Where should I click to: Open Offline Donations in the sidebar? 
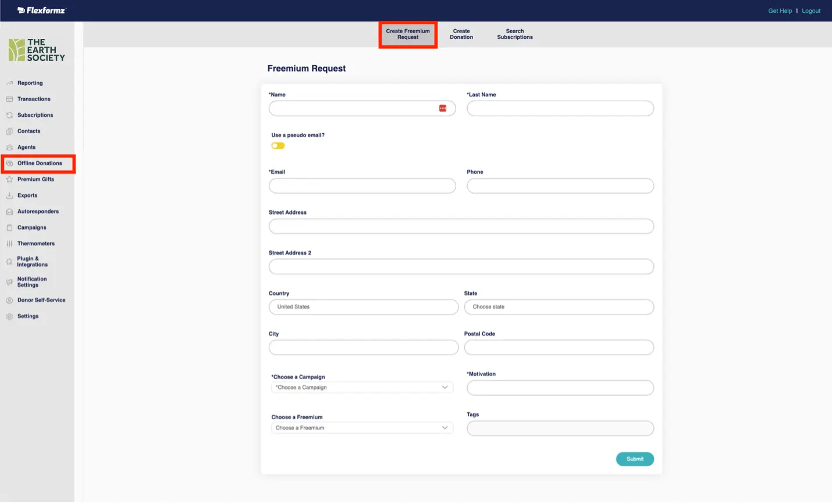coord(39,163)
